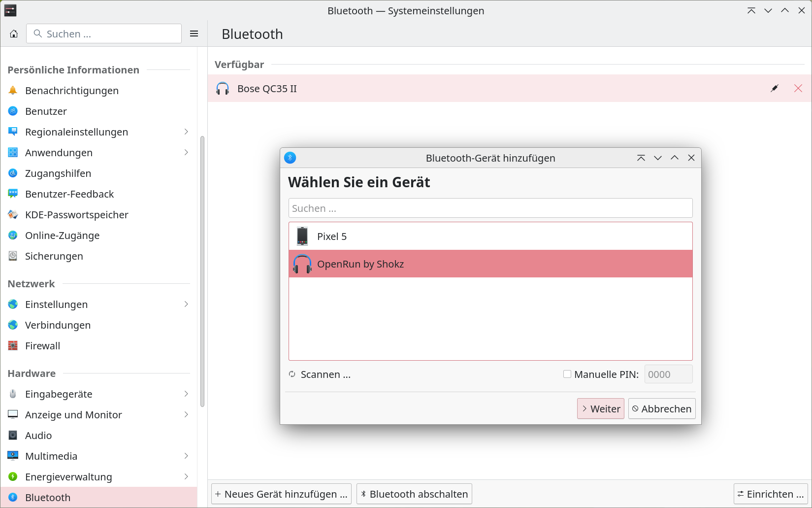Click the Benutzer-Feedback icon

(13, 194)
